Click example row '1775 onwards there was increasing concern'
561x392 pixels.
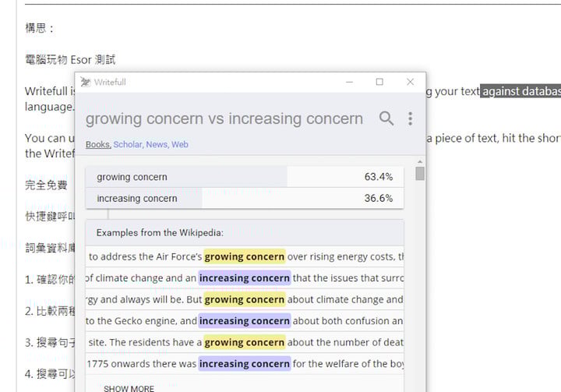pos(245,364)
